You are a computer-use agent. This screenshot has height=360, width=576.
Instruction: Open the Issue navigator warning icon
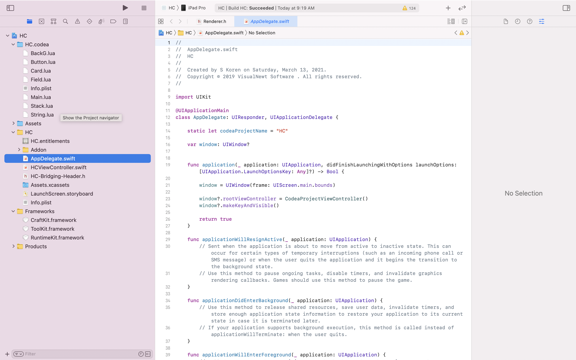click(x=78, y=21)
